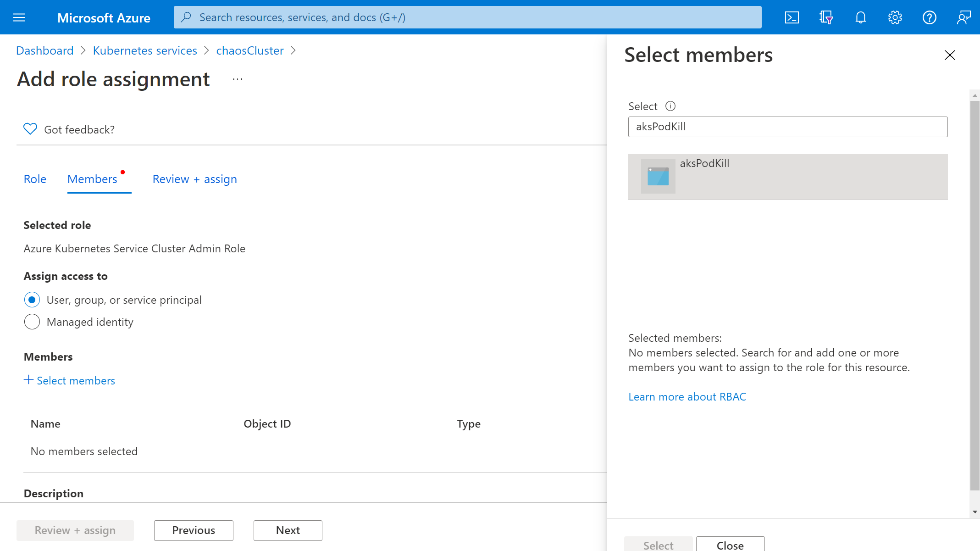Switch to the Role tab
Screen dimensions: 980x551
pyautogui.click(x=34, y=178)
